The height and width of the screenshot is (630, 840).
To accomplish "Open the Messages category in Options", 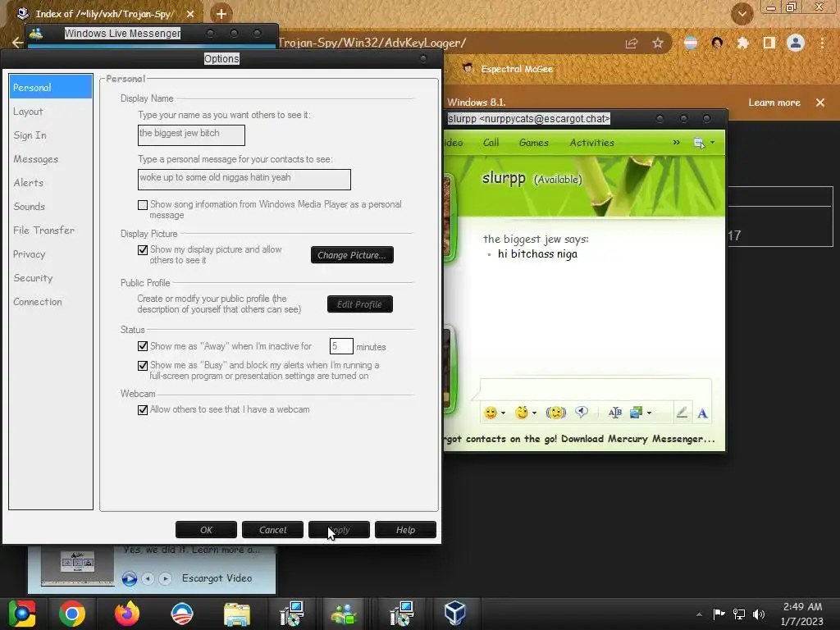I will (35, 159).
